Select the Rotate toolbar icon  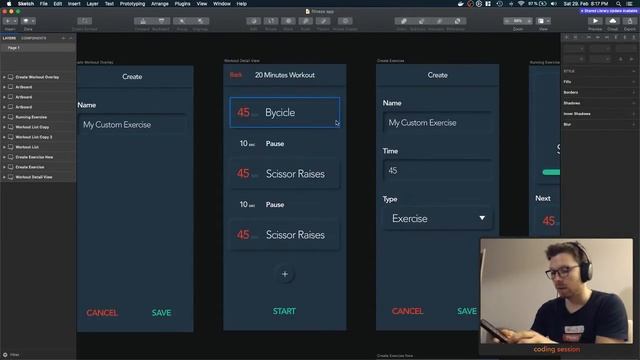271,21
